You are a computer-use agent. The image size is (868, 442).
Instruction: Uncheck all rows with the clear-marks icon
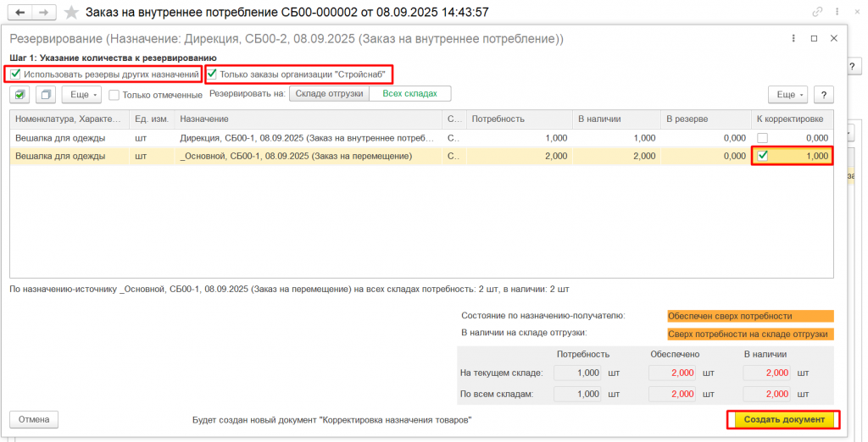click(46, 95)
